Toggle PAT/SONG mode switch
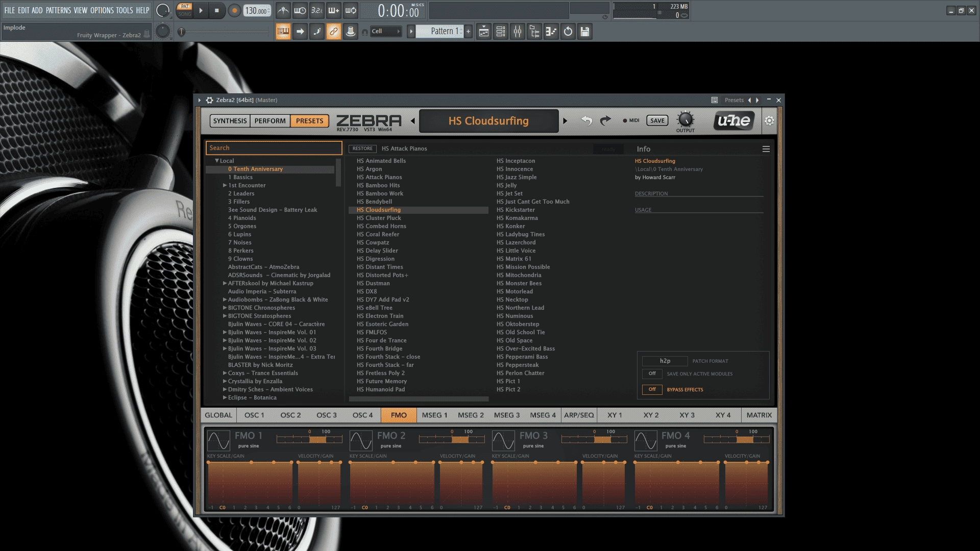980x551 pixels. click(x=185, y=10)
